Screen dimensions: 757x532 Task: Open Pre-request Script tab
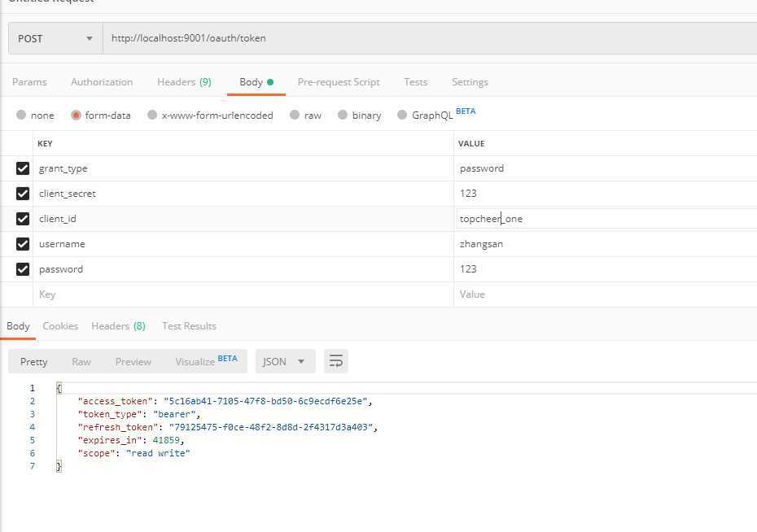coord(339,82)
